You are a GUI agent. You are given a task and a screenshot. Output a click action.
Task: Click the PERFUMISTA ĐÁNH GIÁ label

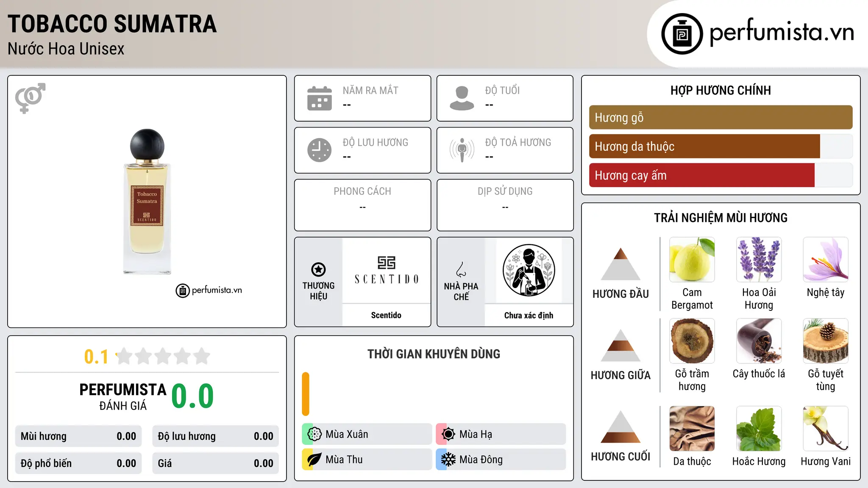(123, 396)
